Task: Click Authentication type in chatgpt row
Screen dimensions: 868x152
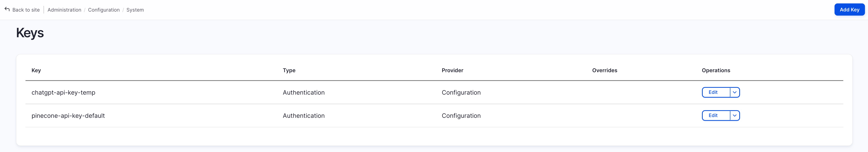Action: click(304, 93)
